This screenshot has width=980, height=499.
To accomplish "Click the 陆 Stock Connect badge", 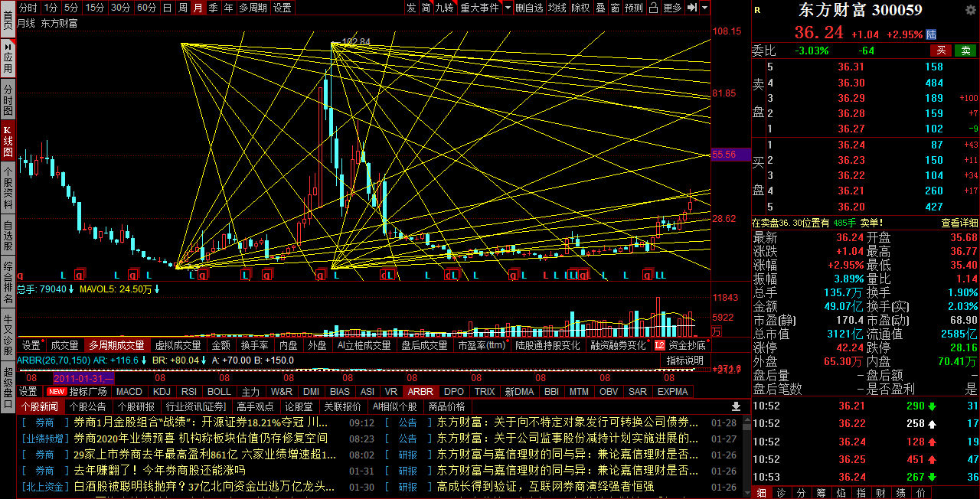I will (x=931, y=34).
